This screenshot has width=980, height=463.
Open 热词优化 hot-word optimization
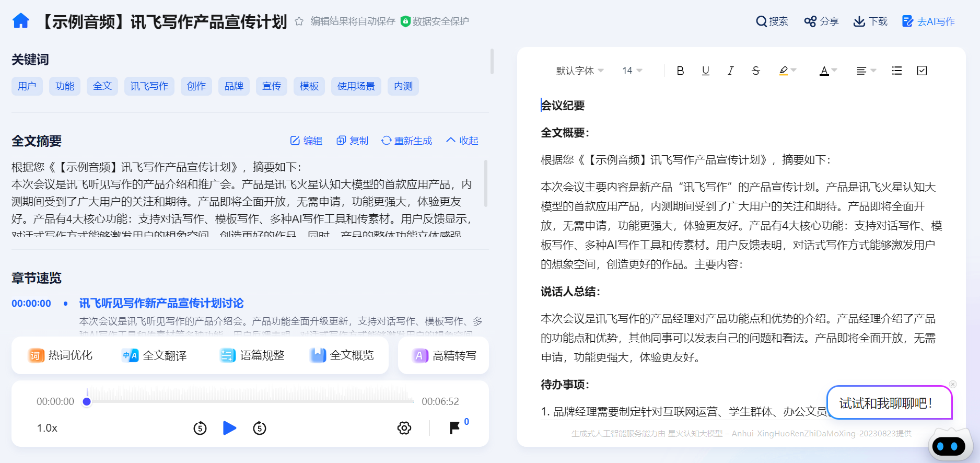tap(61, 355)
